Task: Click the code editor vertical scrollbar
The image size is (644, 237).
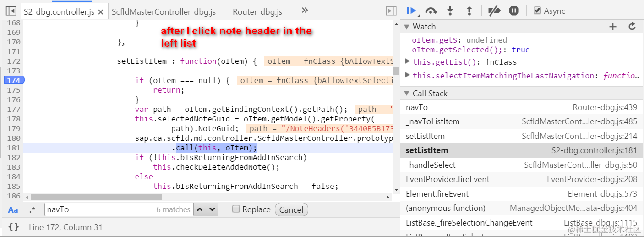Action: [x=396, y=71]
